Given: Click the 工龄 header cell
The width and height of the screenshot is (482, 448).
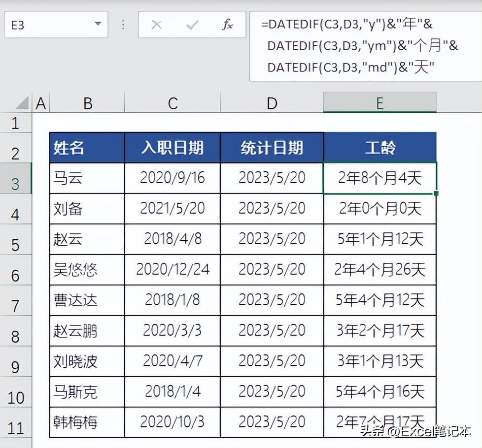Looking at the screenshot, I should click(380, 148).
